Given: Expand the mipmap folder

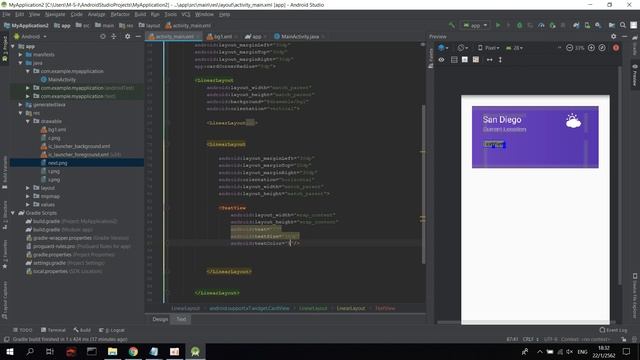Looking at the screenshot, I should point(28,196).
